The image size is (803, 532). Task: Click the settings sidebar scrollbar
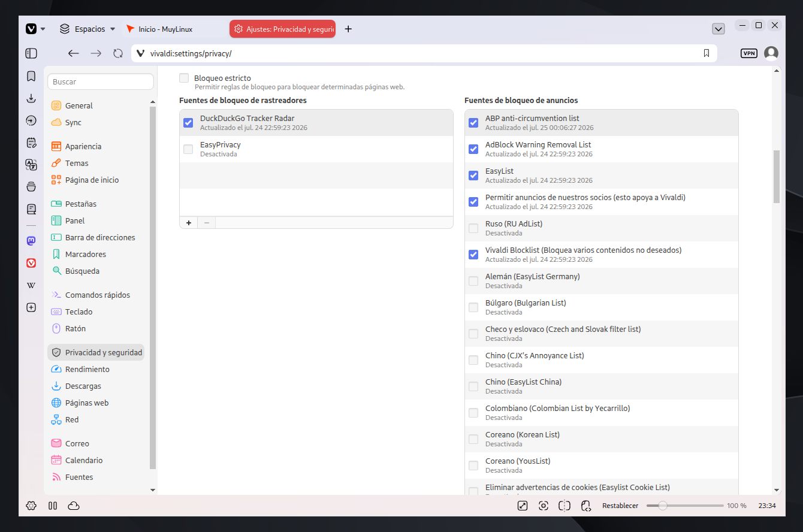coord(153,288)
